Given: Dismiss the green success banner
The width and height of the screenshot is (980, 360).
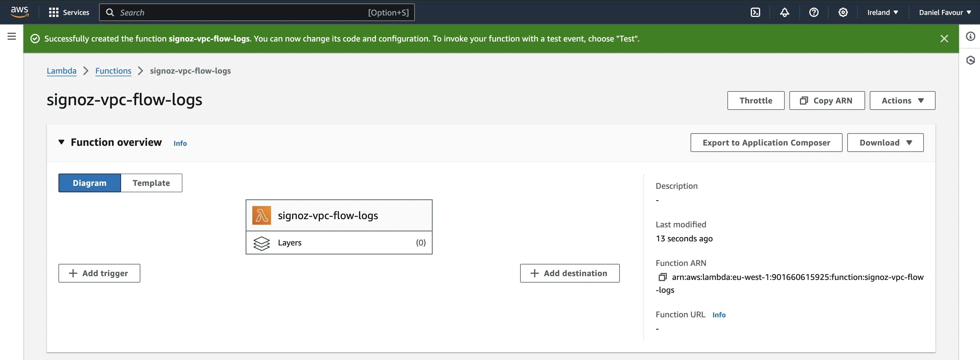Looking at the screenshot, I should click(944, 38).
